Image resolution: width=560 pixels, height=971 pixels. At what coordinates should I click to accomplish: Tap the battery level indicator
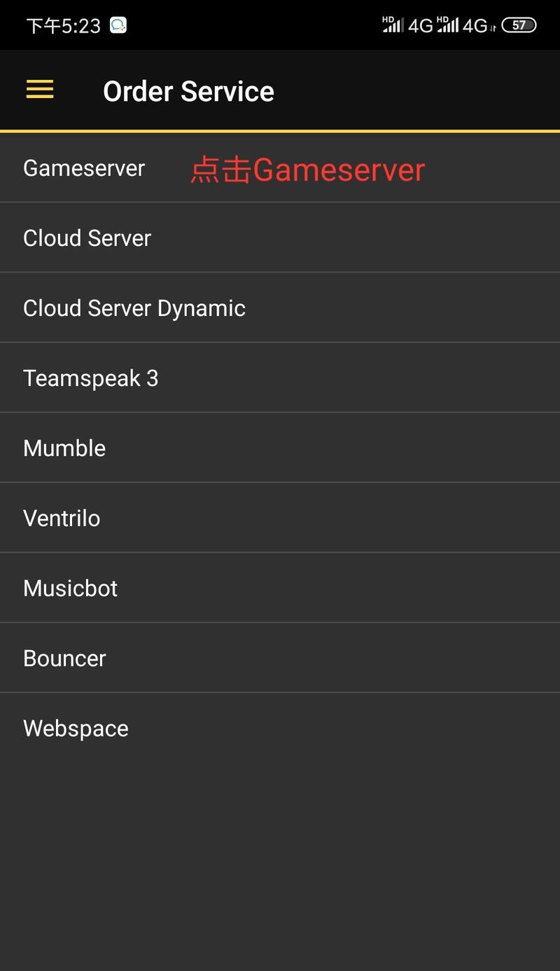click(x=519, y=25)
